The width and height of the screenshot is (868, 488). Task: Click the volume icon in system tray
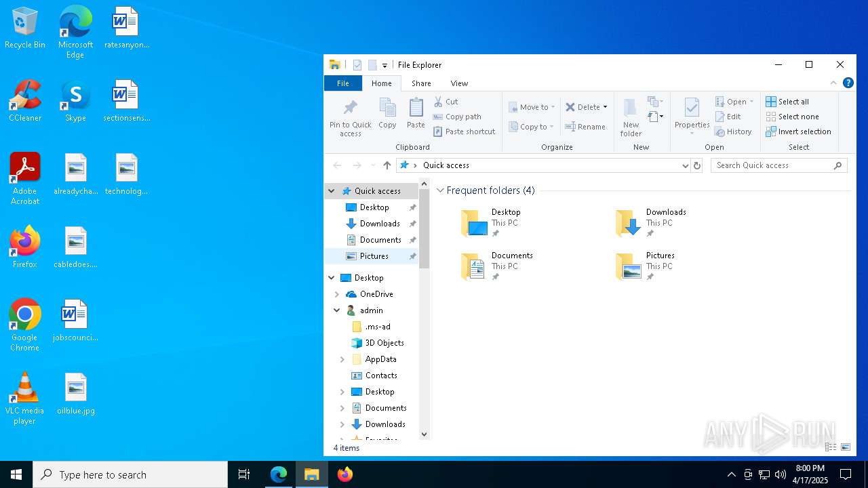781,474
